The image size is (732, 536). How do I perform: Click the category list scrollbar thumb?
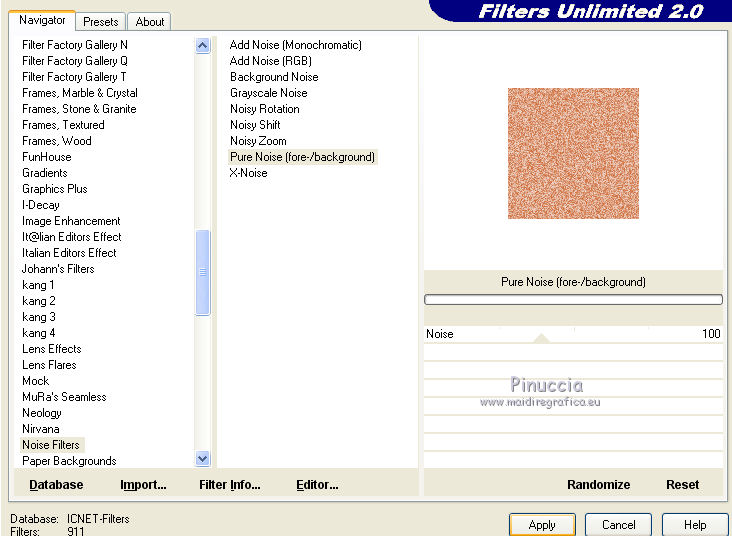click(x=203, y=273)
